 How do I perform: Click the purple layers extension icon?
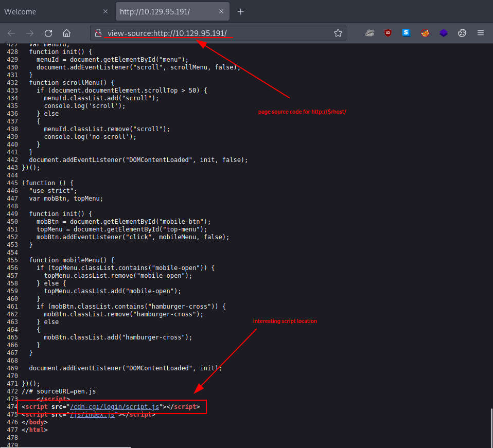coord(444,32)
